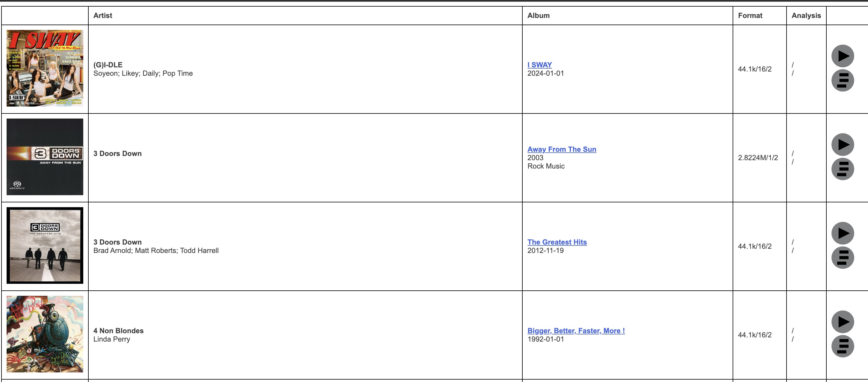Play The Greatest Hits album
Image resolution: width=868 pixels, height=382 pixels.
click(x=842, y=233)
